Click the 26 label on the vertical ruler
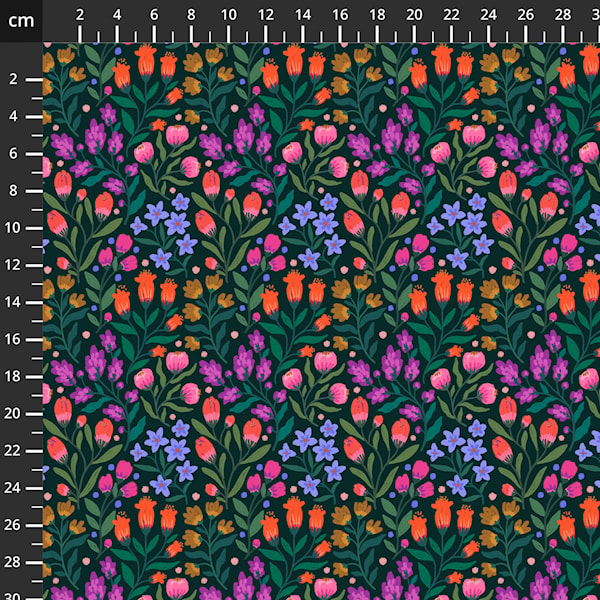Screen dimensions: 600x600 pos(12,525)
